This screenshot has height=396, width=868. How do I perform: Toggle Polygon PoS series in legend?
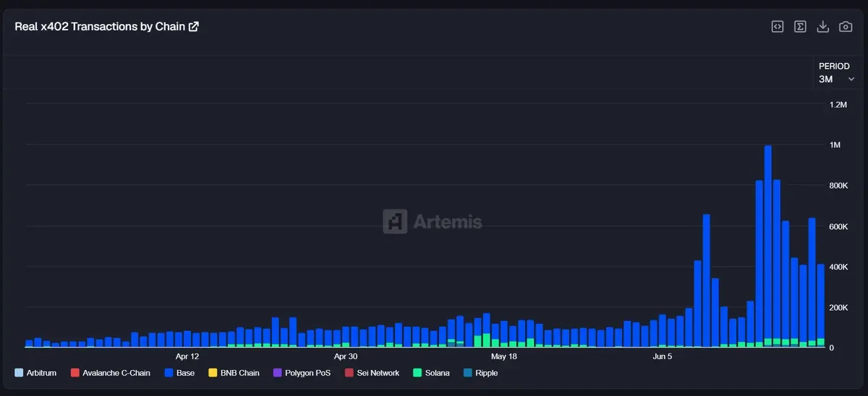302,373
